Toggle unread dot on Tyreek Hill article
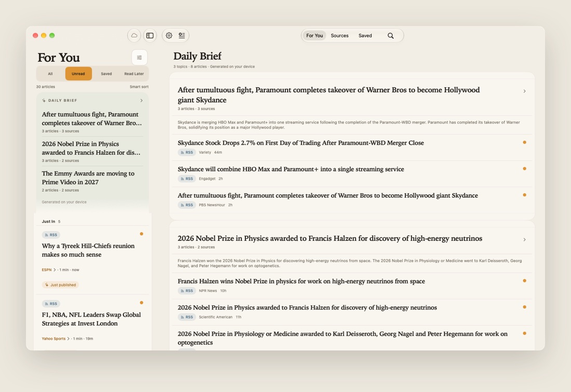Screen dimensions: 571x392 (x=142, y=234)
